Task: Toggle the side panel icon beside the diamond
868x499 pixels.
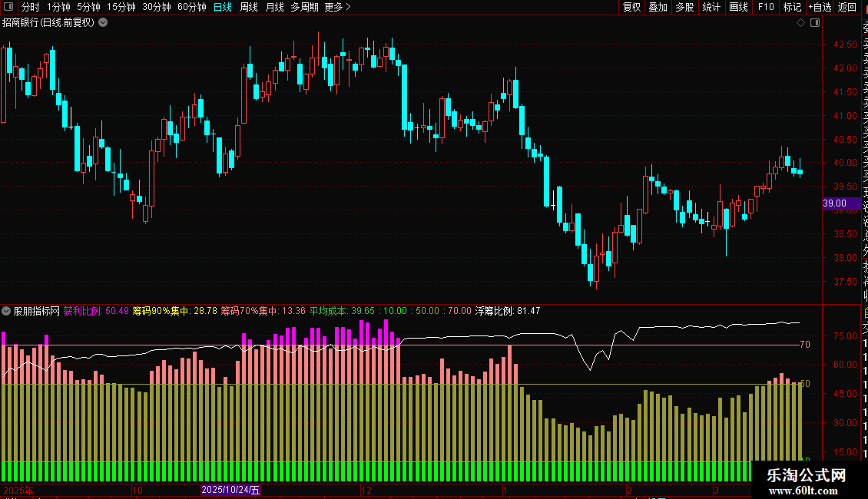Action: click(815, 23)
